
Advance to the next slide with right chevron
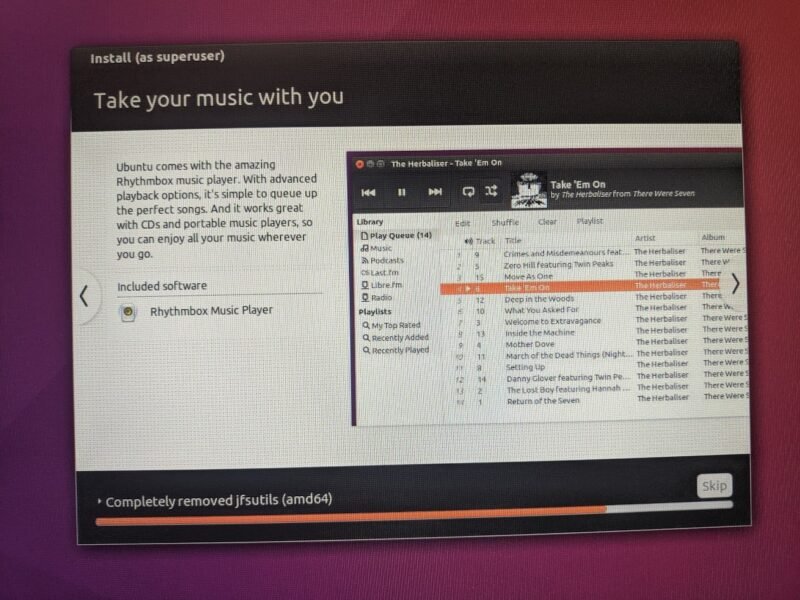735,284
